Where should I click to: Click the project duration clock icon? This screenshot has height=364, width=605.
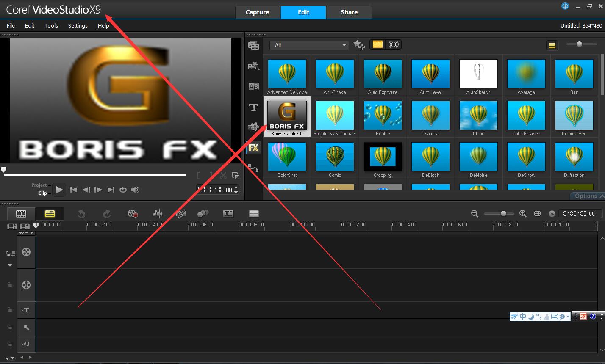click(552, 214)
